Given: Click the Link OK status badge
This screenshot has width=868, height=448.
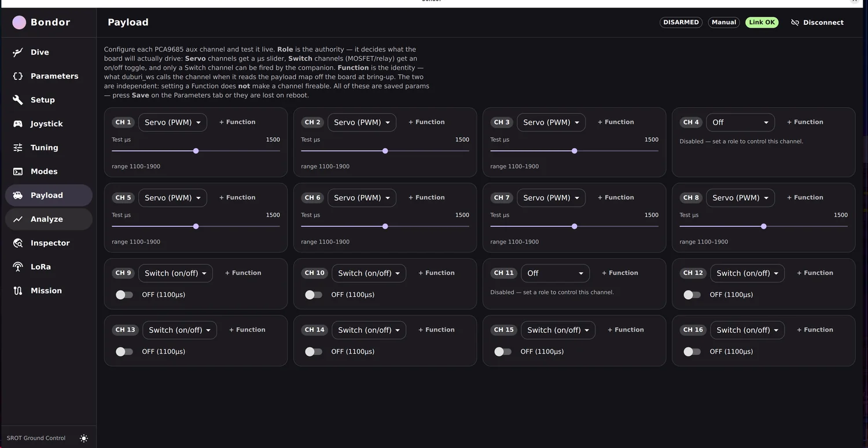Looking at the screenshot, I should [762, 23].
